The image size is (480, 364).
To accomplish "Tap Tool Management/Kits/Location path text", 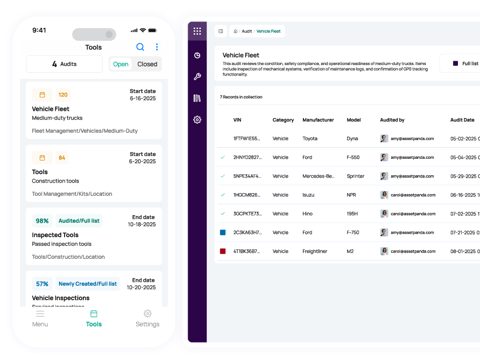I will 72,194.
